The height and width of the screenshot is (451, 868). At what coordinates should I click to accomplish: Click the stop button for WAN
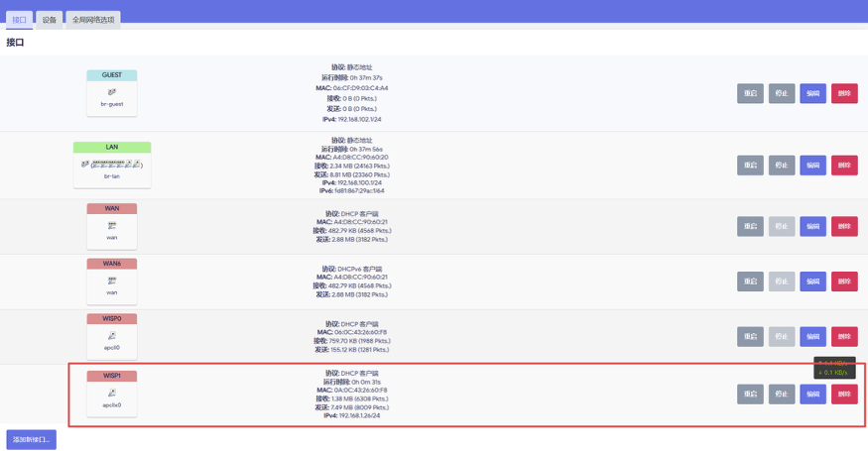coord(782,226)
